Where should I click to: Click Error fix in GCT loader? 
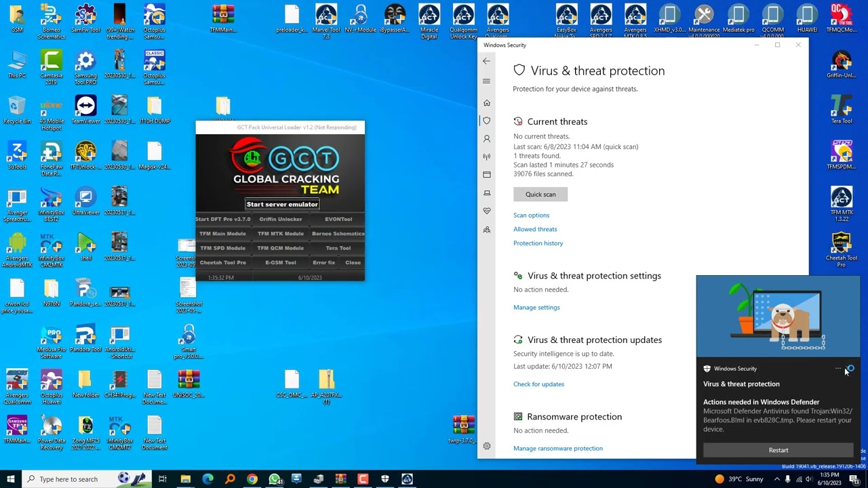[x=324, y=262]
